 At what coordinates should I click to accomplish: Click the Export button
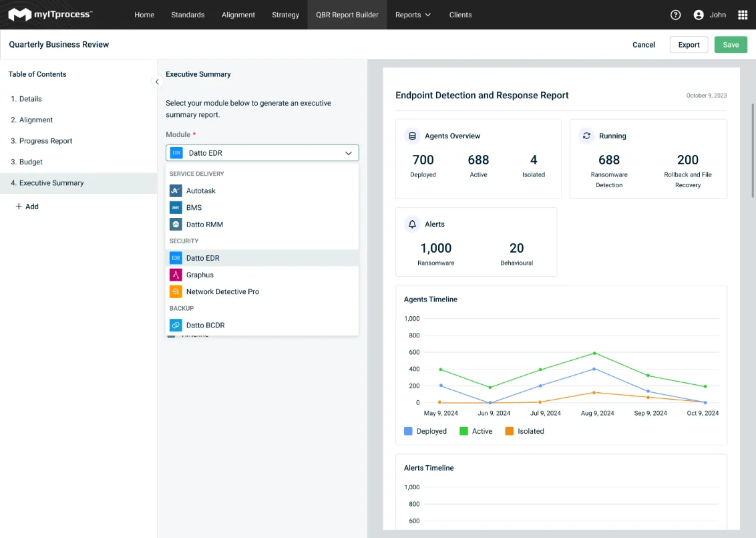[x=689, y=45]
